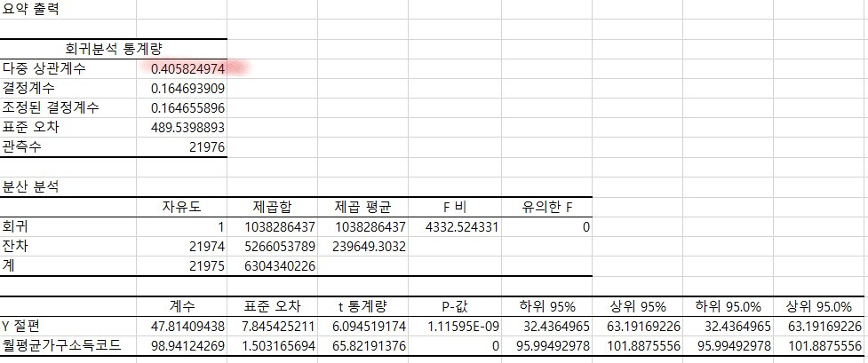This screenshot has width=868, height=363.
Task: Click the '조정된 결정계수' label cell
Action: tap(51, 107)
